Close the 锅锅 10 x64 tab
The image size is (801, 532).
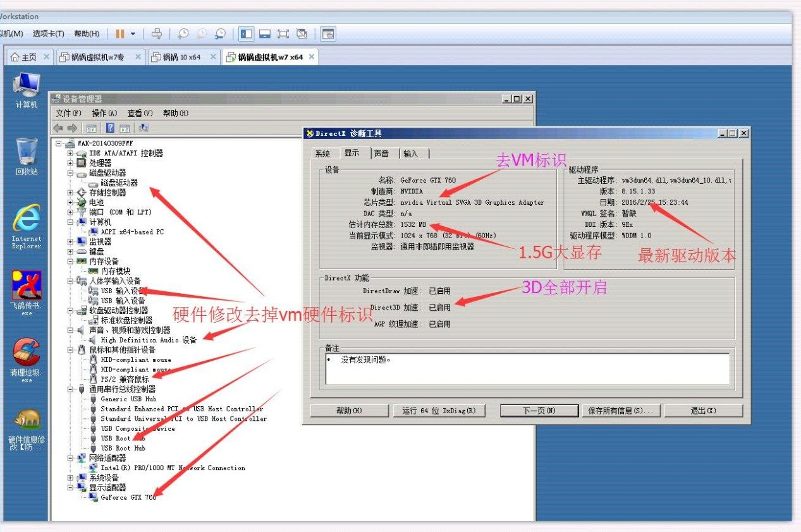pos(213,57)
